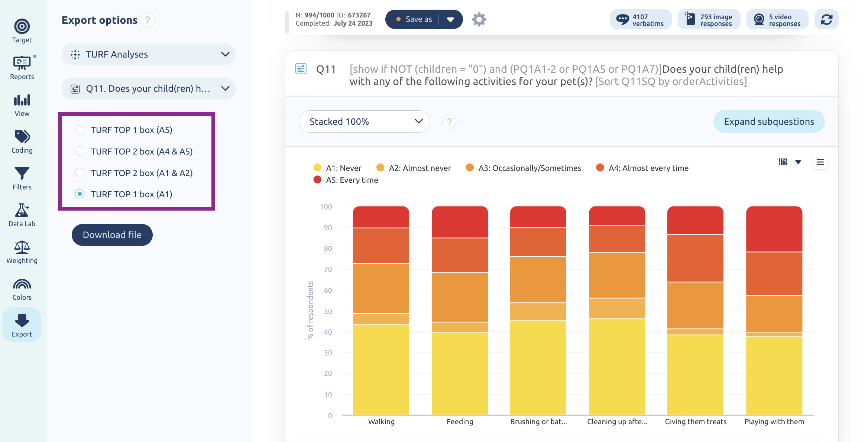Open the Save as dropdown arrow
The image size is (868, 442).
tap(450, 19)
